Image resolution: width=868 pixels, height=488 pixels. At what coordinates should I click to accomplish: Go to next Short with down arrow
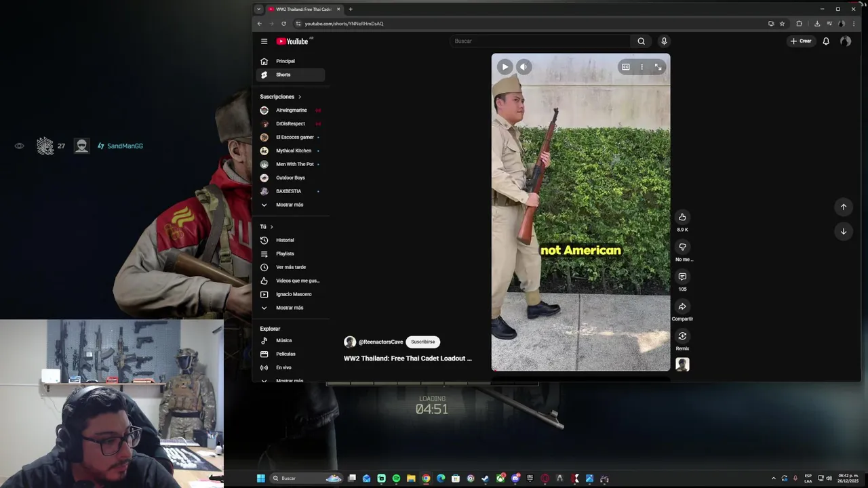(844, 231)
